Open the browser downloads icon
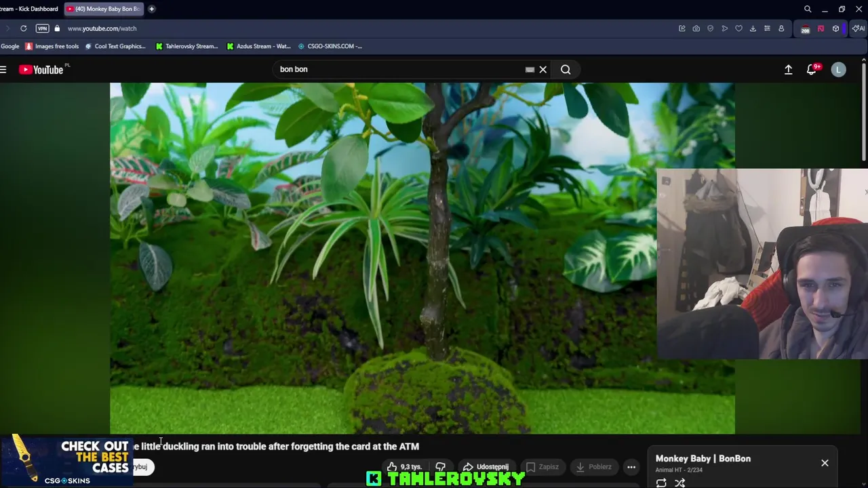Screen dimensions: 868x488 [753, 28]
